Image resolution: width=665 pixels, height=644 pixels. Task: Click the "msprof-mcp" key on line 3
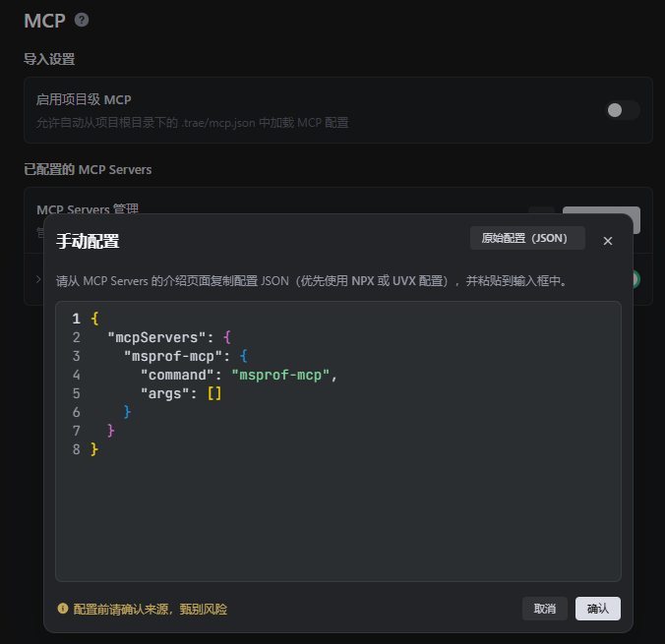pos(173,356)
